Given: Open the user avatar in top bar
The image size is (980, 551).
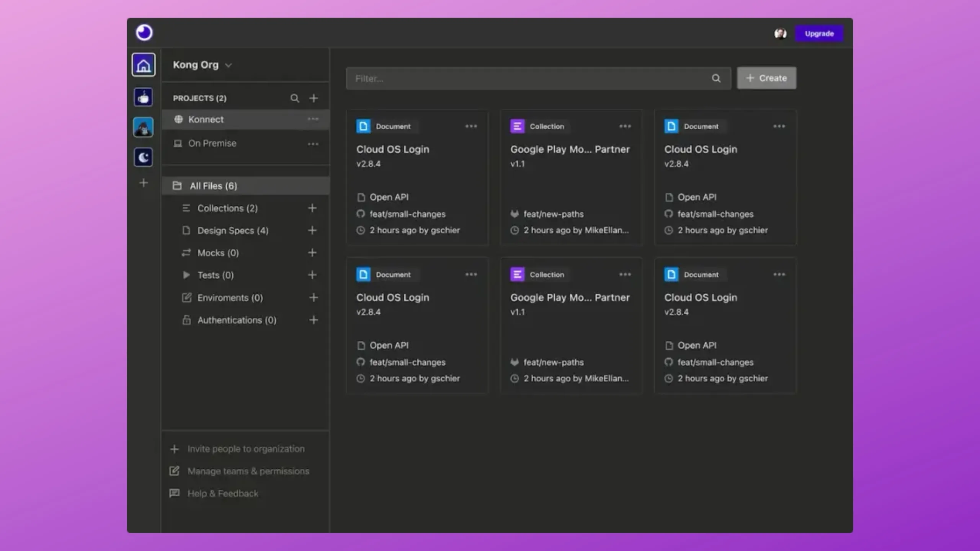Looking at the screenshot, I should coord(780,34).
